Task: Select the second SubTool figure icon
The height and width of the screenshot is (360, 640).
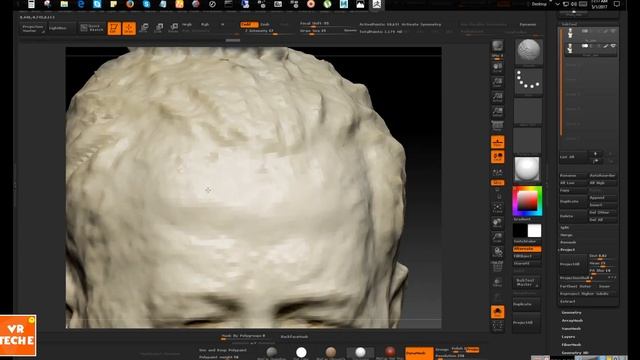Action: pyautogui.click(x=570, y=49)
